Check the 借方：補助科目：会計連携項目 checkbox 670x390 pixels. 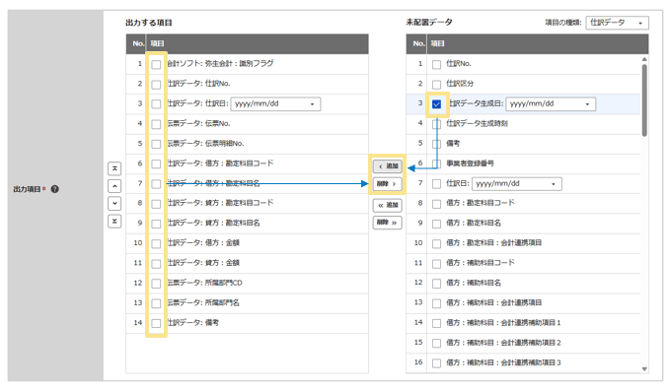point(436,304)
